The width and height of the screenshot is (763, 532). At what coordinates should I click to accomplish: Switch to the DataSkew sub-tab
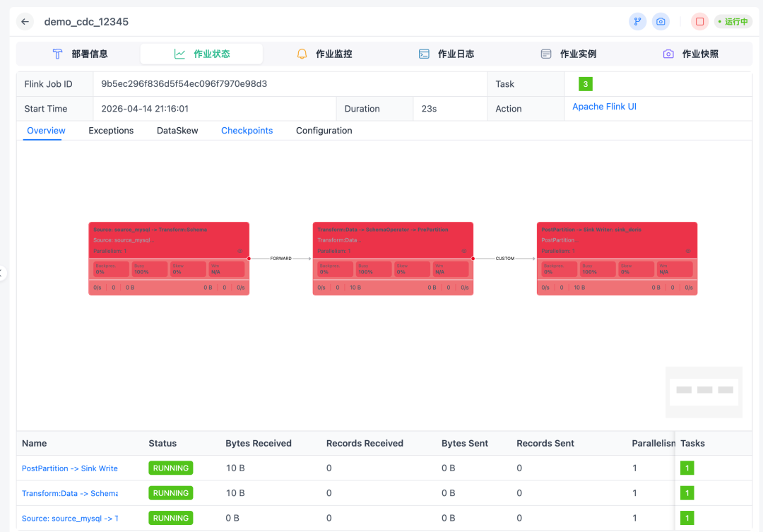click(x=177, y=131)
